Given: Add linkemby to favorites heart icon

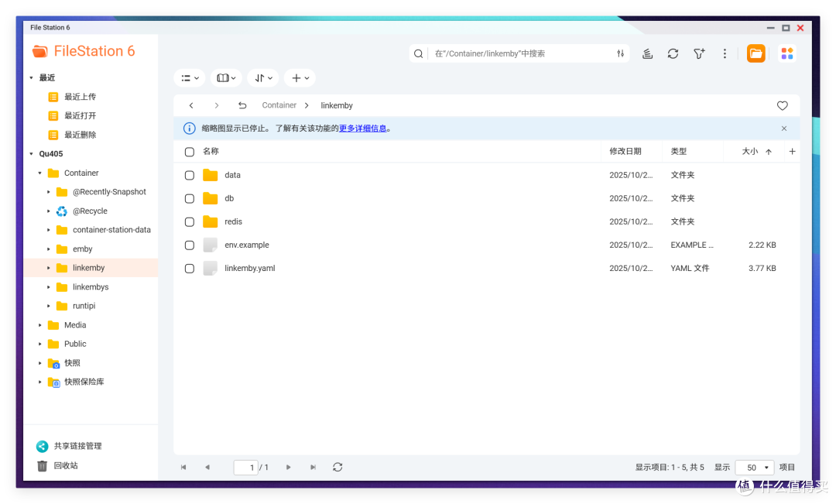Looking at the screenshot, I should pyautogui.click(x=782, y=105).
